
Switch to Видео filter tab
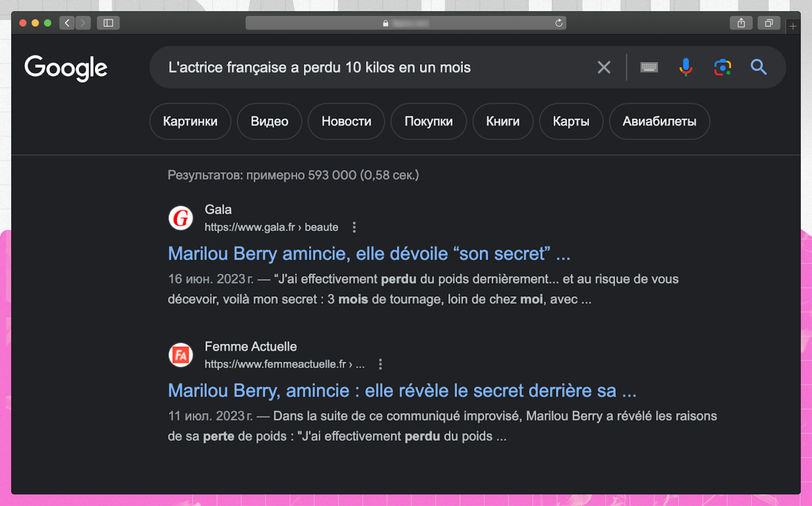tap(270, 121)
